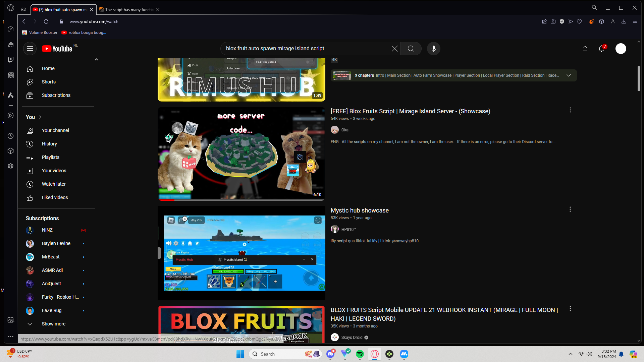Take a snapshot with the camera icon
The height and width of the screenshot is (362, 644).
pos(553,21)
